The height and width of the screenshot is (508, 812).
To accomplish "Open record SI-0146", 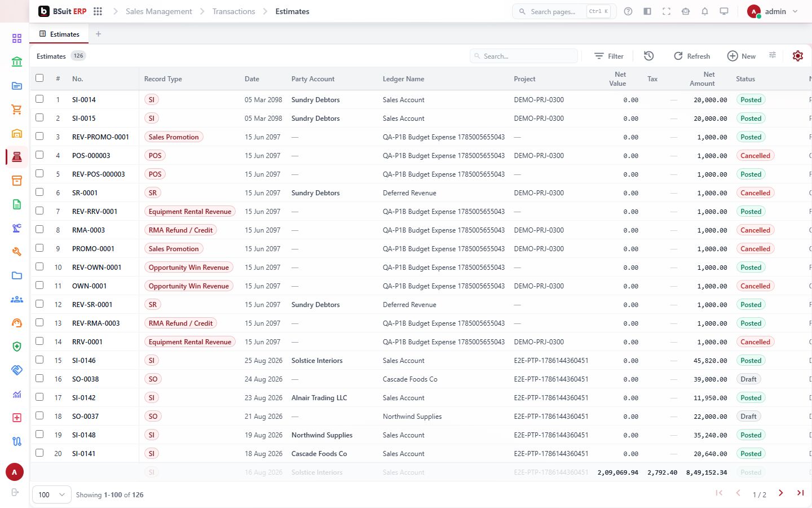I will pyautogui.click(x=84, y=360).
